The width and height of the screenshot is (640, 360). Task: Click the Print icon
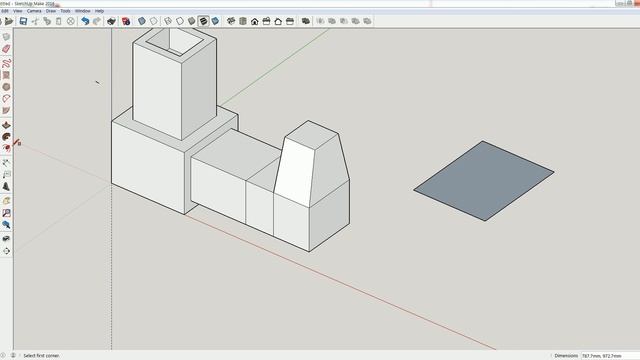click(x=111, y=21)
